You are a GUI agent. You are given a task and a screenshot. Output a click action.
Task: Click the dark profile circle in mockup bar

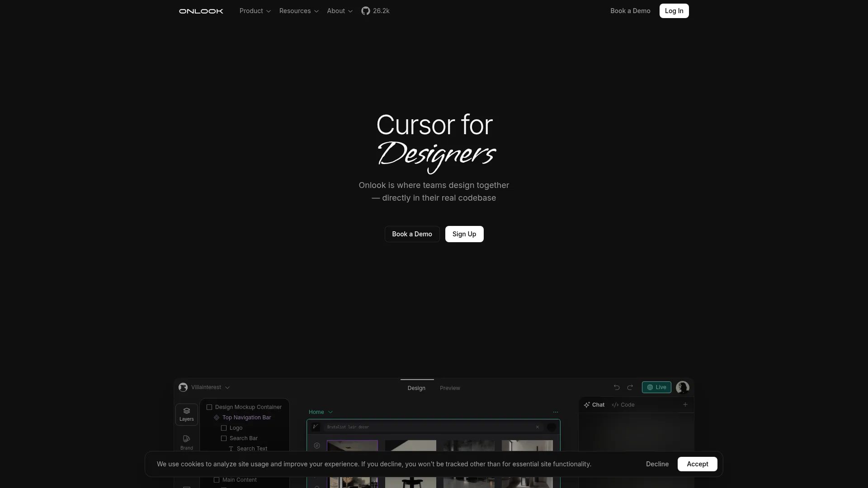(x=552, y=427)
